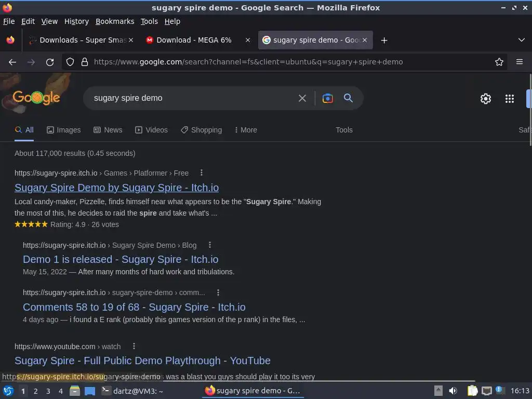The image size is (532, 399).
Task: Open volume control in tray
Action: pos(453,391)
